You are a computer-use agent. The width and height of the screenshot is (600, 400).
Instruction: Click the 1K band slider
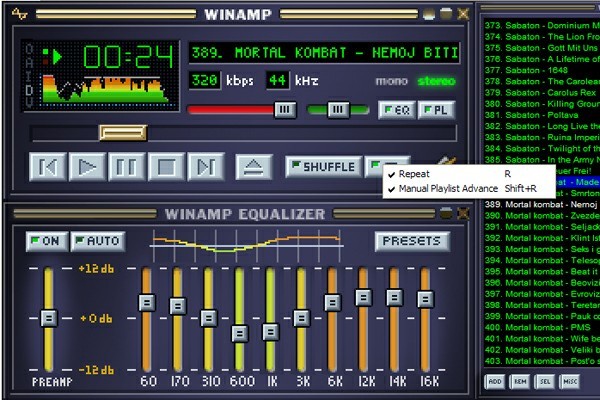tap(271, 331)
